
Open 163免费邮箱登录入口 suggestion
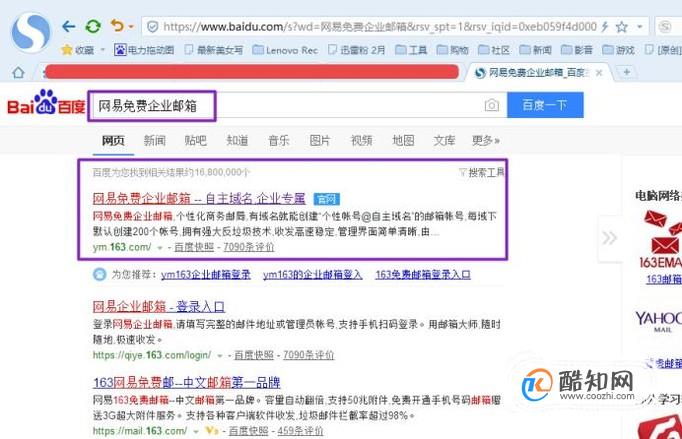click(423, 275)
